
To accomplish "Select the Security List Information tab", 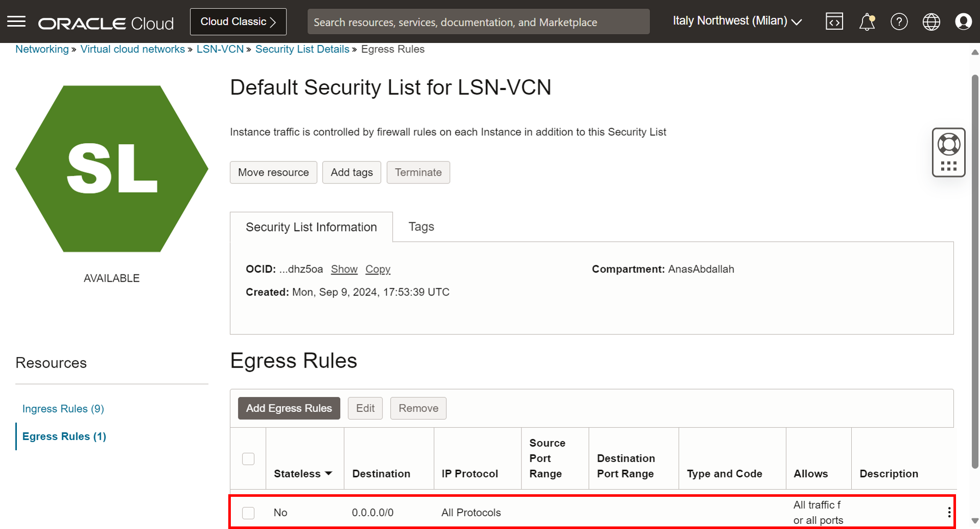I will 311,227.
